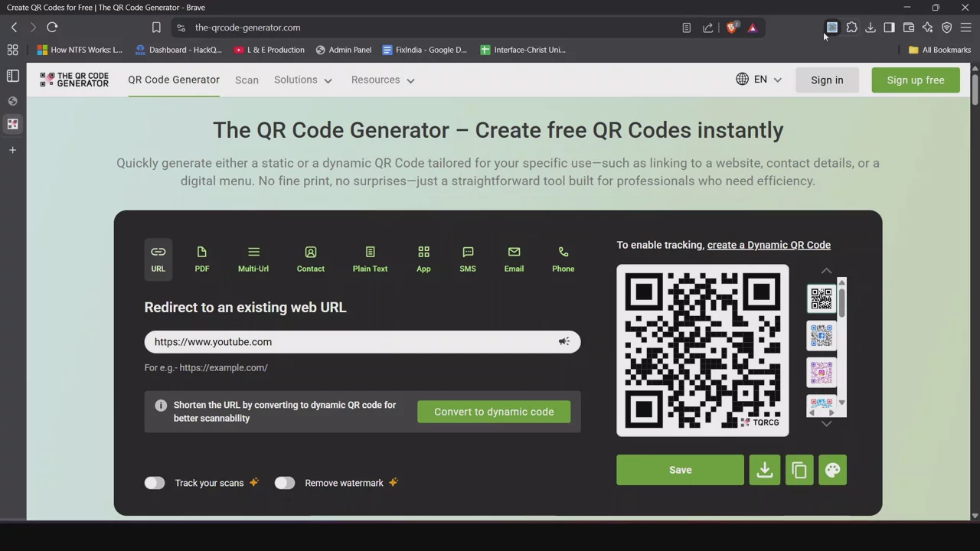Expand the Resources dropdown menu

[x=383, y=80]
